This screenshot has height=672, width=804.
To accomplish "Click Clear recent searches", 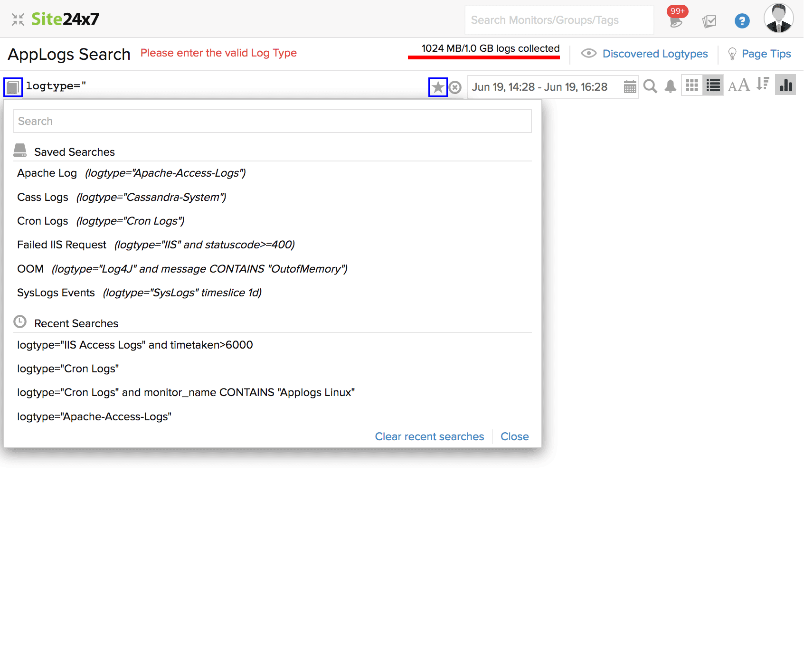I will 429,436.
